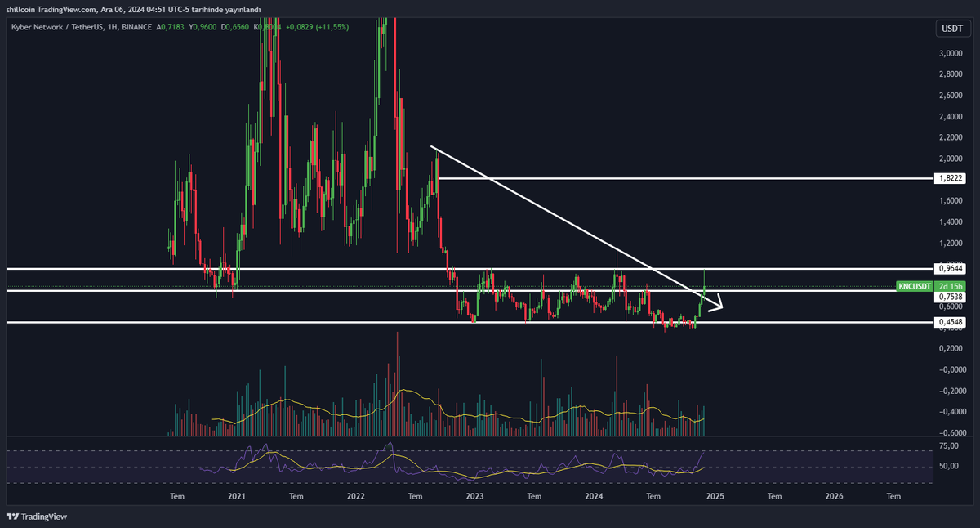
Task: Click the 2021 time axis label
Action: point(236,496)
